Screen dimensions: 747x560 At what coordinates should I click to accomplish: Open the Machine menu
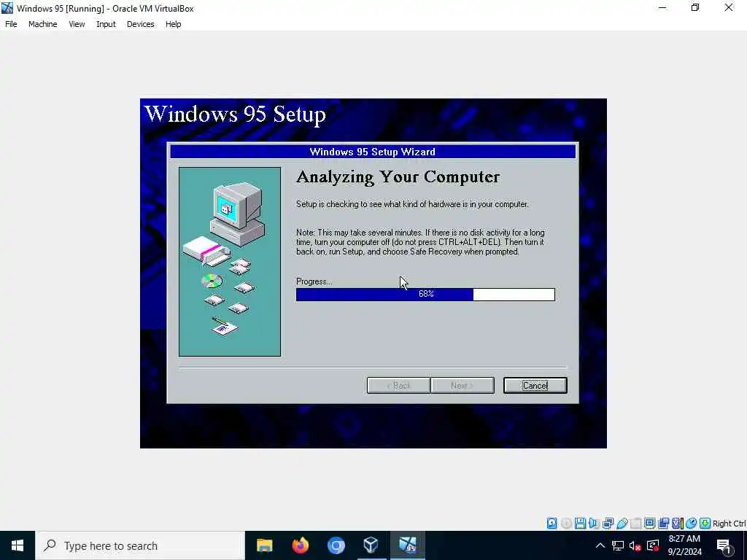click(x=42, y=24)
